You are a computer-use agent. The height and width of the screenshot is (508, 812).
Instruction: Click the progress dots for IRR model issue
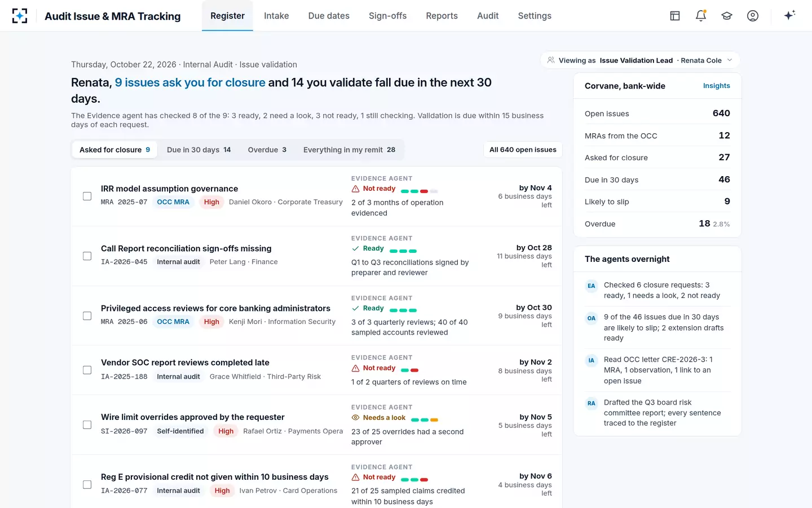(x=419, y=191)
